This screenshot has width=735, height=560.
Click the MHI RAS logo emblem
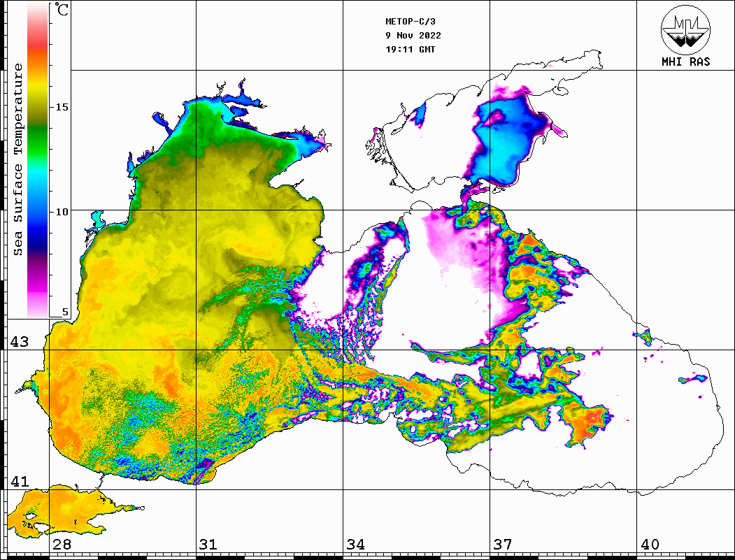(685, 29)
